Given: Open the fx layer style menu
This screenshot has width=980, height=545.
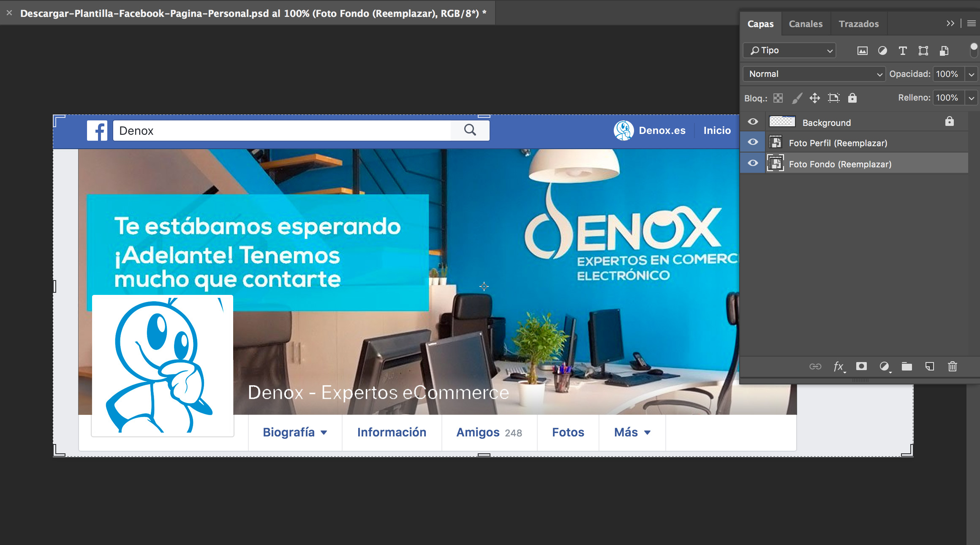Looking at the screenshot, I should [x=839, y=367].
